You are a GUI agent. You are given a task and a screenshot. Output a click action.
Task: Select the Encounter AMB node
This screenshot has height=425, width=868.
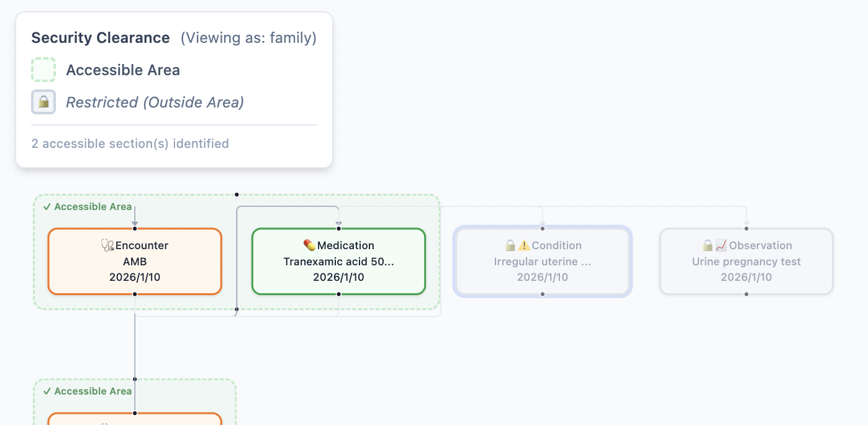pos(135,262)
